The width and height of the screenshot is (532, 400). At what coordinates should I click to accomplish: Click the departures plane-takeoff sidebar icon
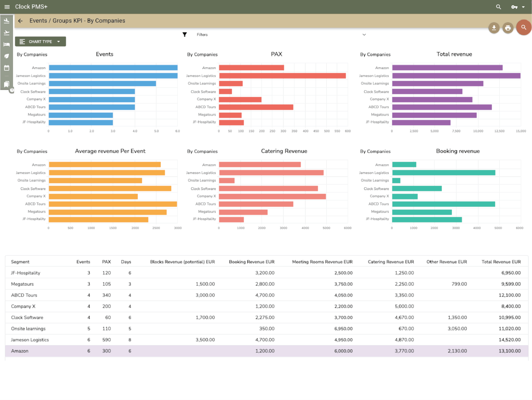coord(7,33)
